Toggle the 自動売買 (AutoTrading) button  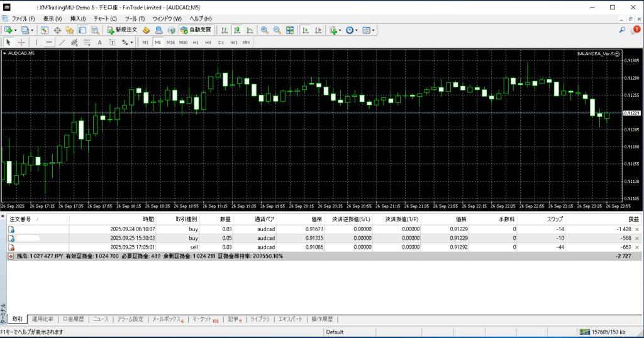coord(196,30)
